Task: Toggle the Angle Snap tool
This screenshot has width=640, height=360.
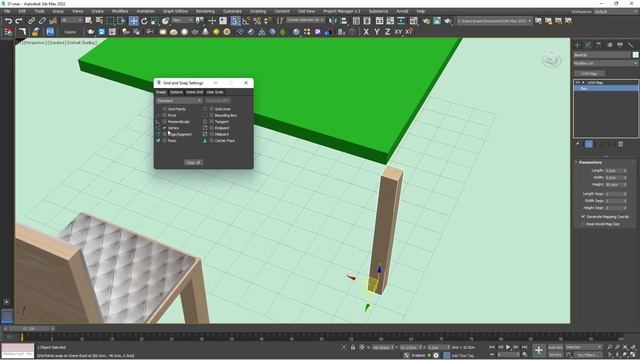Action: (246, 21)
